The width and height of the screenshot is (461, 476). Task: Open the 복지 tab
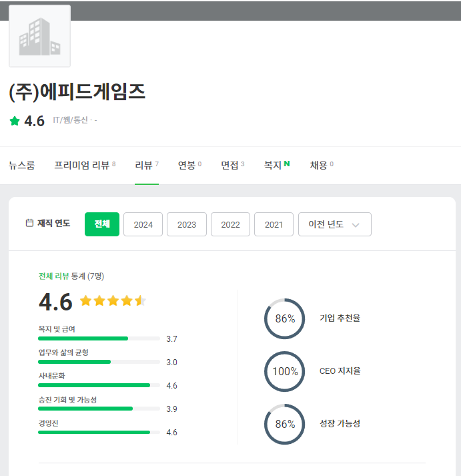click(x=277, y=165)
